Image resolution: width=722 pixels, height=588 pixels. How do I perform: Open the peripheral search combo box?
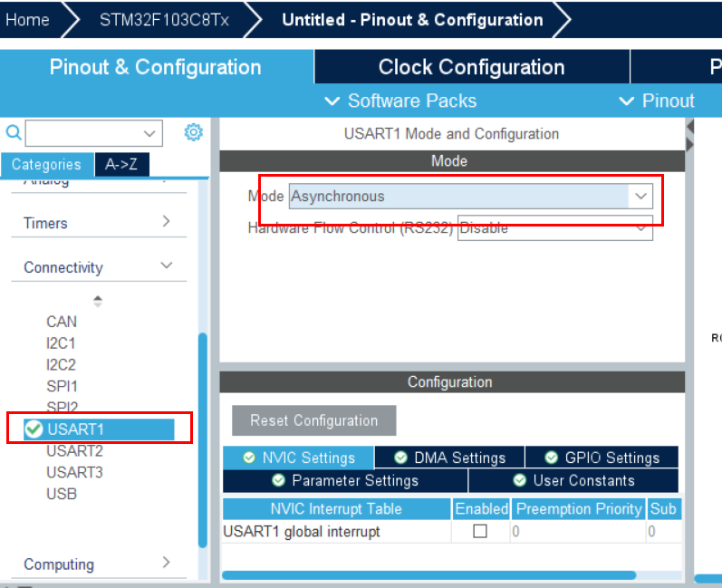tap(94, 133)
